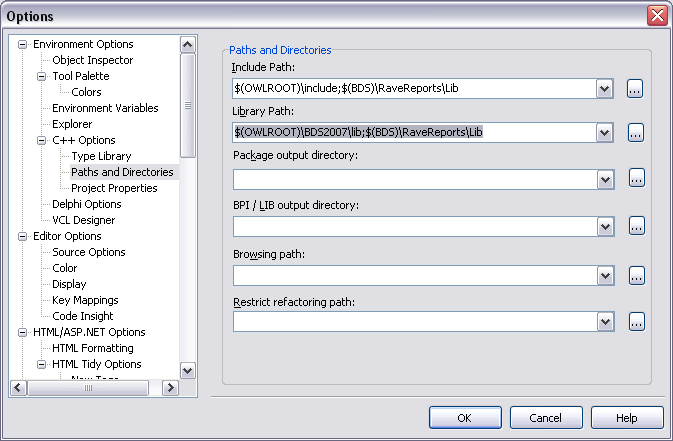
Task: Click the browse button for Library Path
Action: (636, 133)
